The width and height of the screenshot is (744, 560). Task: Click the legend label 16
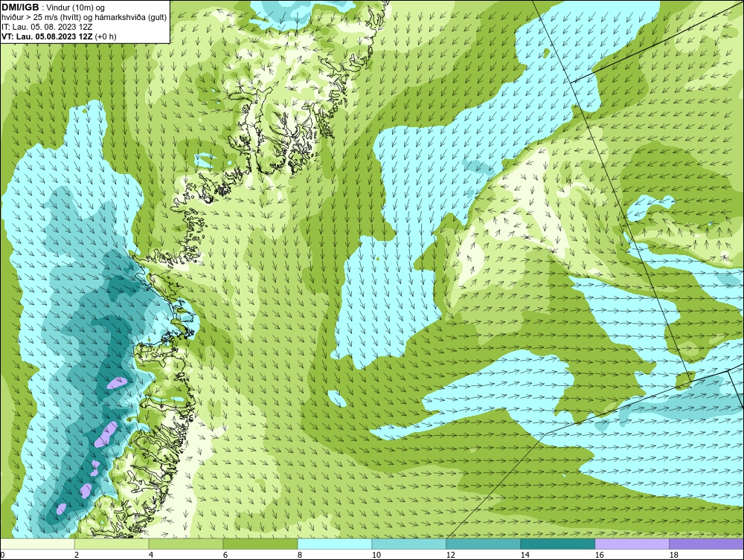pyautogui.click(x=599, y=555)
